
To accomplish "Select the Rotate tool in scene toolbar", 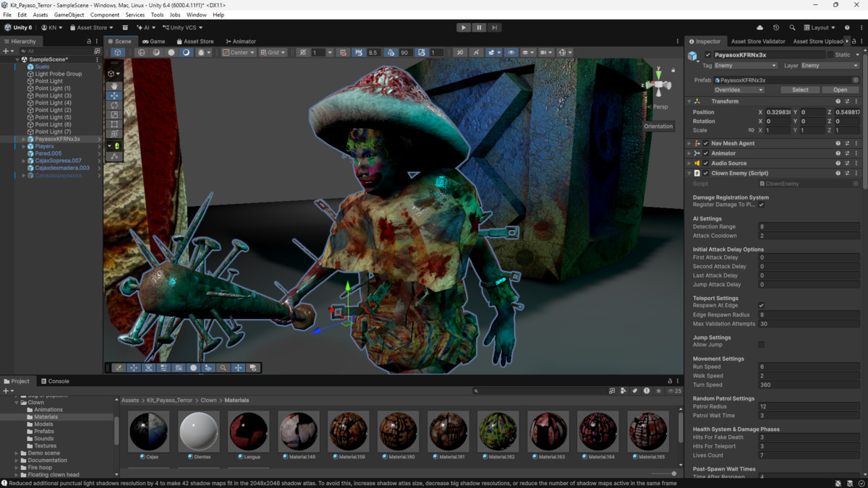I will click(114, 105).
